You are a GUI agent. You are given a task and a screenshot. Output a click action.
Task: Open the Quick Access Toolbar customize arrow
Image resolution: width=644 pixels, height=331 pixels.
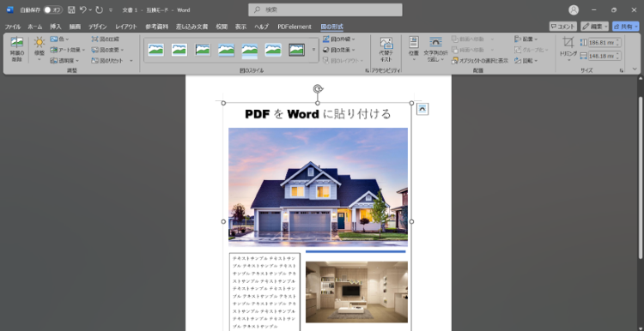point(111,10)
